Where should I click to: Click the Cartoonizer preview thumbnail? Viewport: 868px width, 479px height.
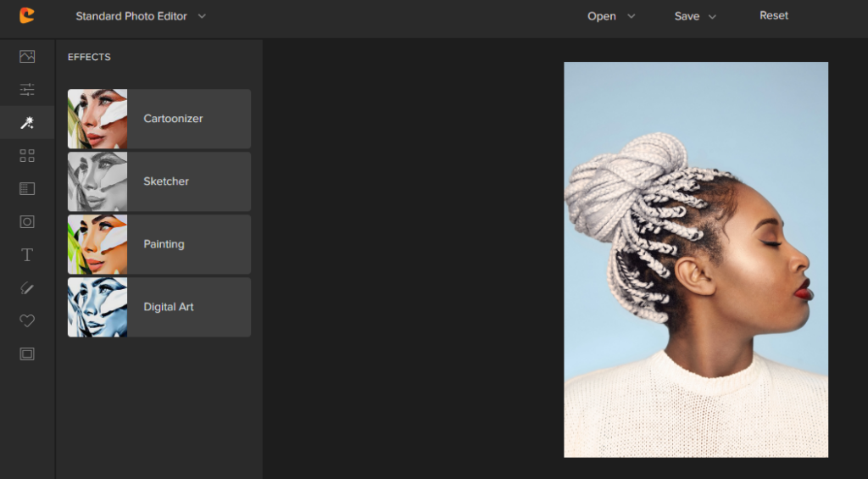pyautogui.click(x=97, y=119)
